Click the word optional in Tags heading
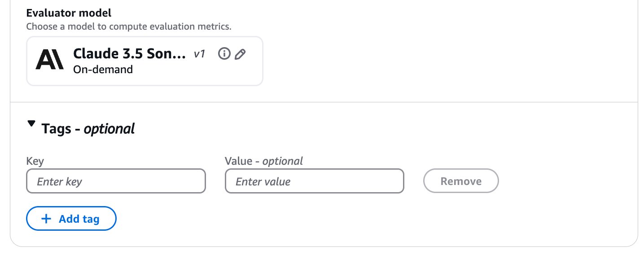Screen dimensions: 644x255 click(x=109, y=129)
